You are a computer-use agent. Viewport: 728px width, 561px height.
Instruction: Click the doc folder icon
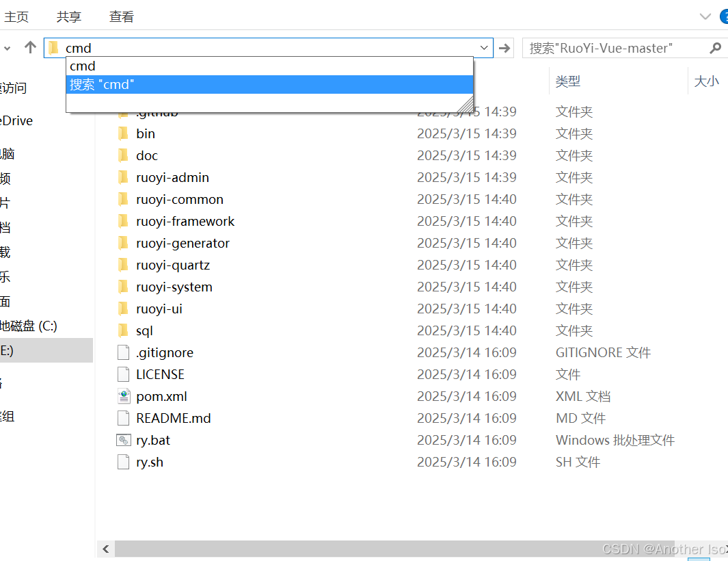[x=123, y=156]
